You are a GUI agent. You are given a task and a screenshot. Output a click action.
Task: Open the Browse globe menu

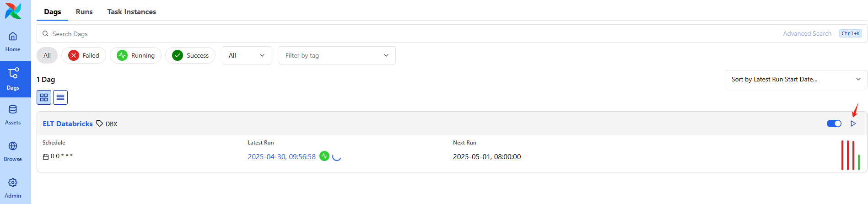pyautogui.click(x=13, y=152)
